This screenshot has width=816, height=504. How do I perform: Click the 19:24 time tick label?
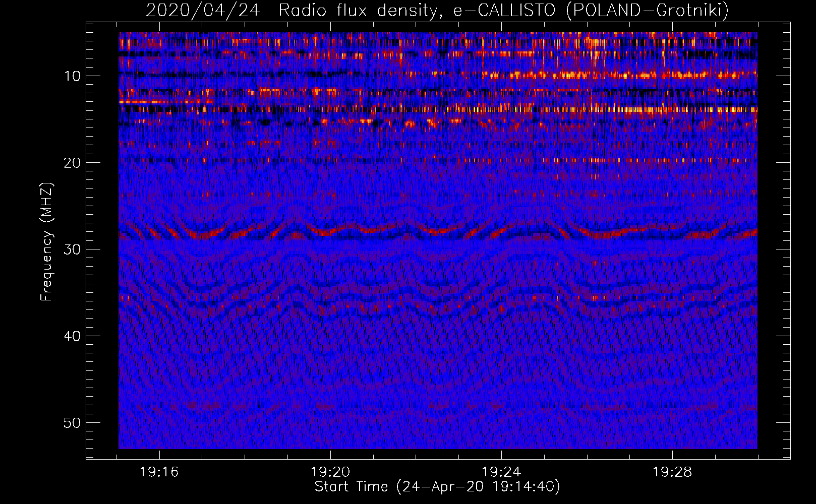pos(501,472)
